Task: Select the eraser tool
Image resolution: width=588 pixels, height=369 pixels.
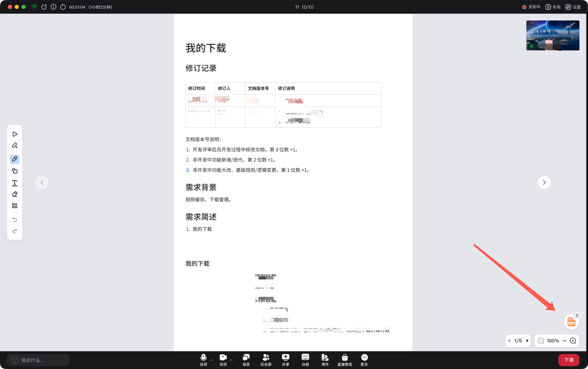Action: [x=15, y=194]
